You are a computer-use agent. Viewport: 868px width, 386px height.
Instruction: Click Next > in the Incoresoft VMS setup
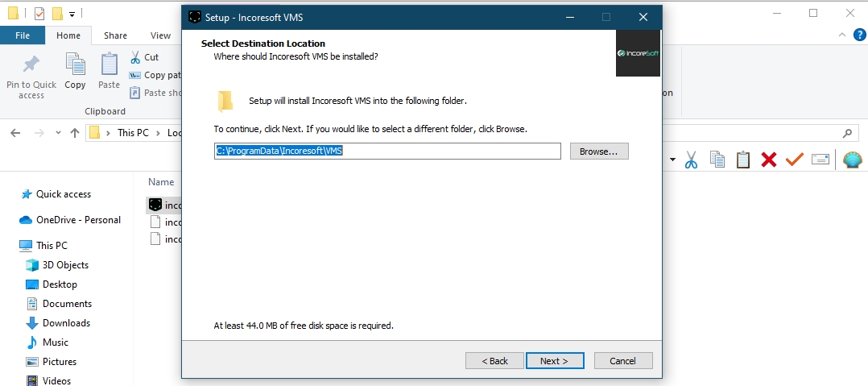(555, 361)
